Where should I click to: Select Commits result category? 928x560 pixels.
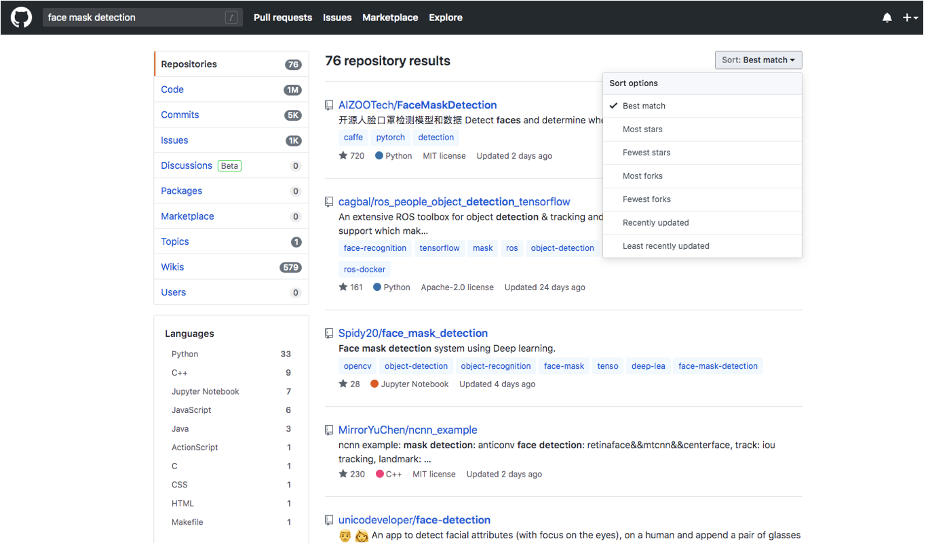click(231, 115)
